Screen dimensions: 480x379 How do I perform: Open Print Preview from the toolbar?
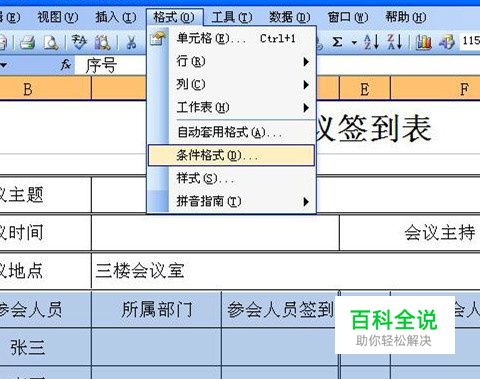(52, 42)
